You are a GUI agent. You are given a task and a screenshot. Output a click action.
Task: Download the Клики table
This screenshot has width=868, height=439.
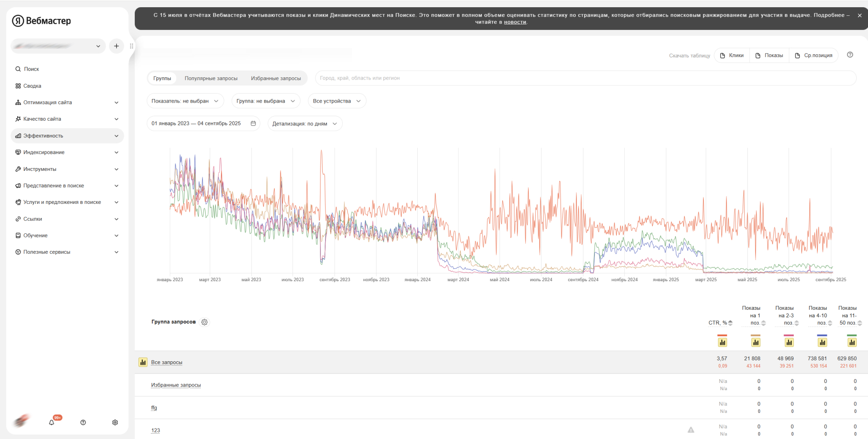point(731,56)
